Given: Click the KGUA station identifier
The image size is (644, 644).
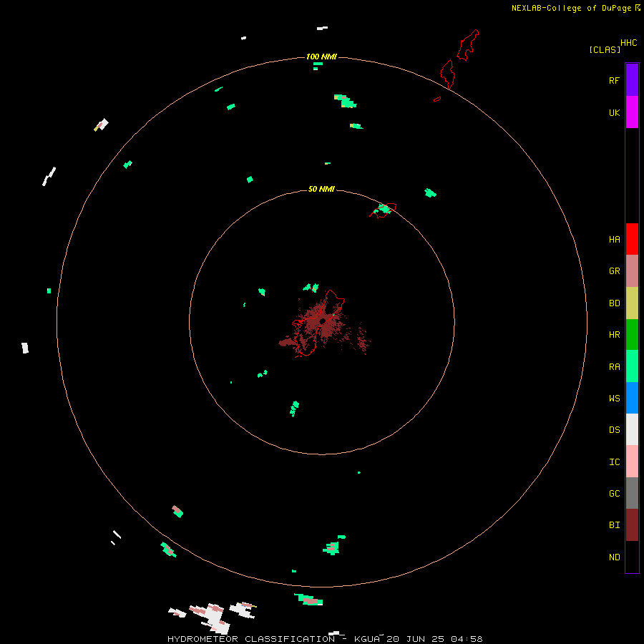Looking at the screenshot, I should click(369, 639).
